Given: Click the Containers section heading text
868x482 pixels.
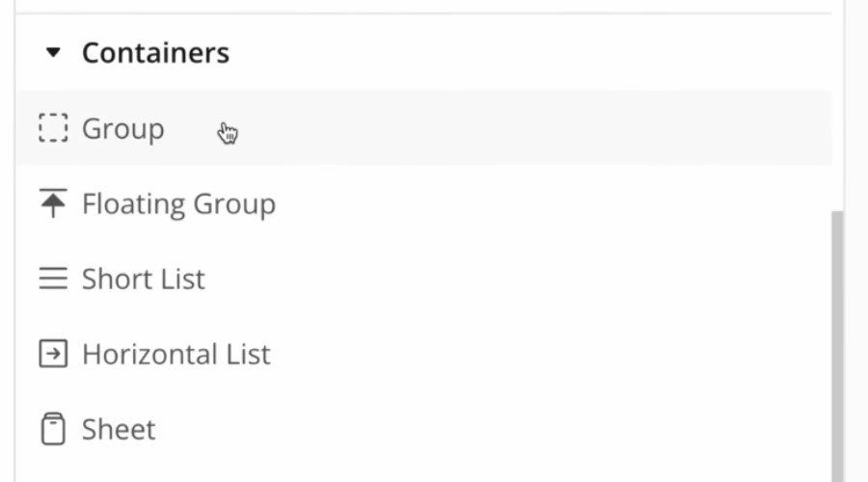Looking at the screenshot, I should pyautogui.click(x=155, y=53).
